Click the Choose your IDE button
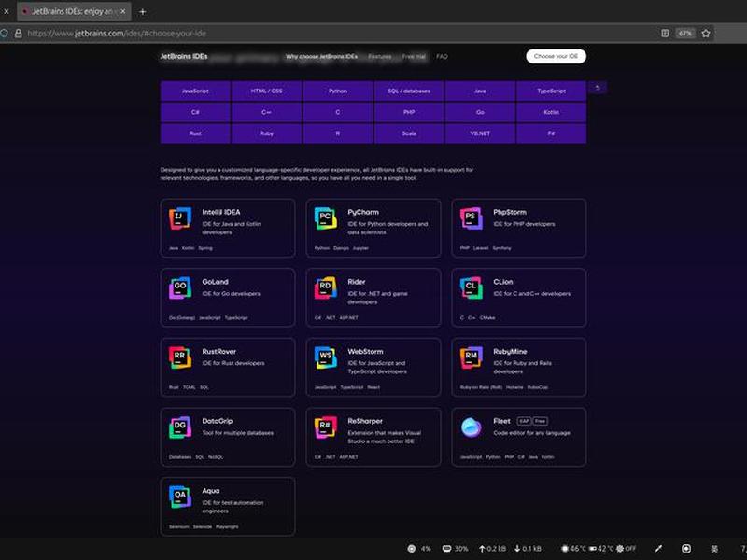Image resolution: width=747 pixels, height=560 pixels. (556, 56)
